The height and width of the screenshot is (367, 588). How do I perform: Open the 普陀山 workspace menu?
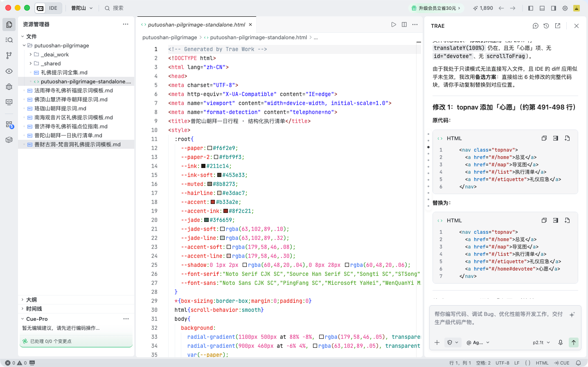pos(82,8)
